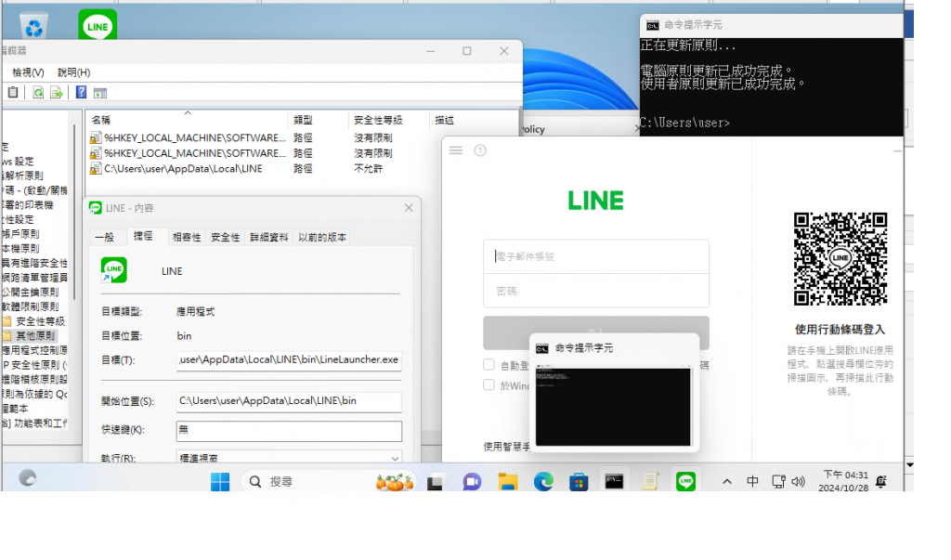The height and width of the screenshot is (560, 951).
Task: Click the 描述 column header
Action: [473, 120]
